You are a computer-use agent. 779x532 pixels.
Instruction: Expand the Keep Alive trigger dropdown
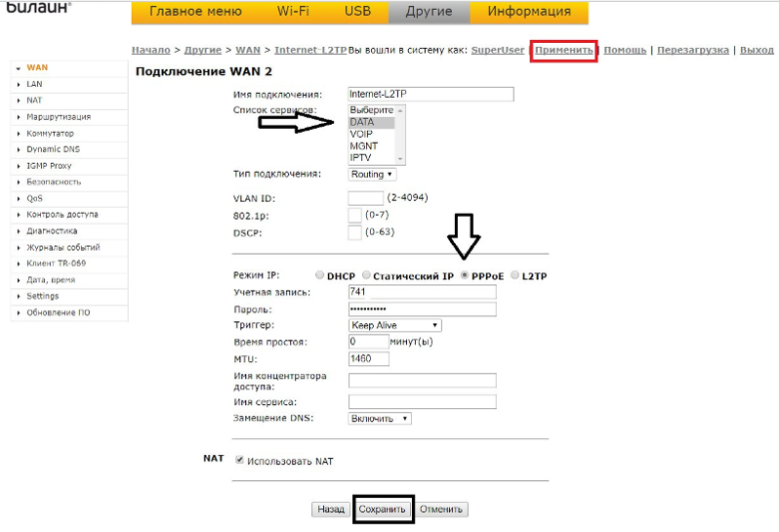[395, 325]
